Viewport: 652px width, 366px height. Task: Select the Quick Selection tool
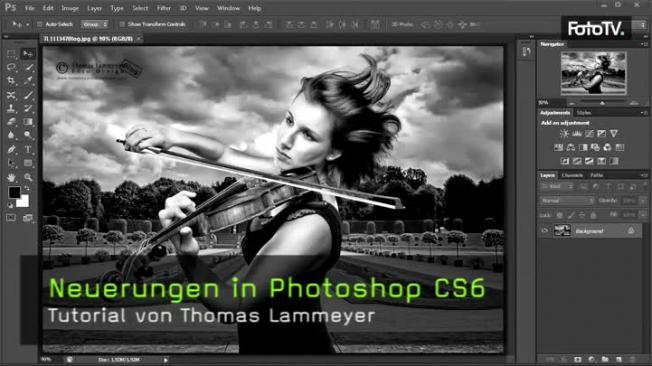pyautogui.click(x=28, y=67)
